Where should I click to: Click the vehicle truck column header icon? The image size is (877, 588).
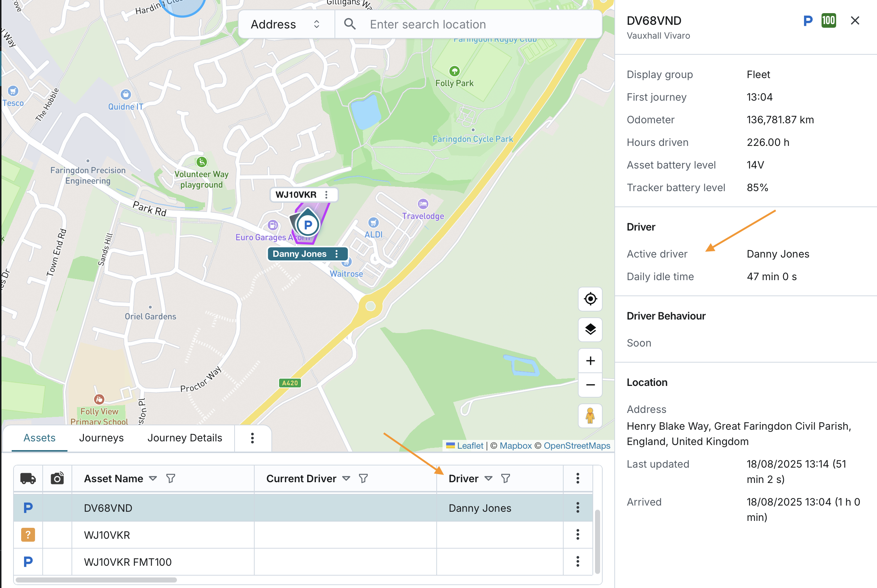click(28, 479)
